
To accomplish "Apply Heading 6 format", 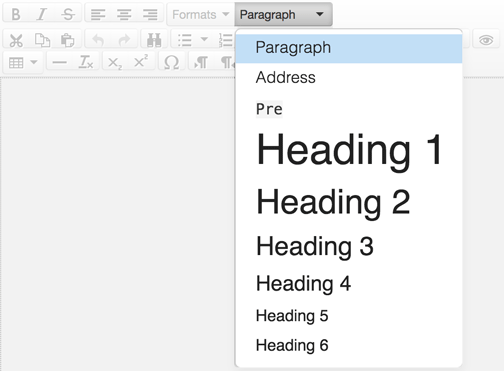I will coord(349,345).
